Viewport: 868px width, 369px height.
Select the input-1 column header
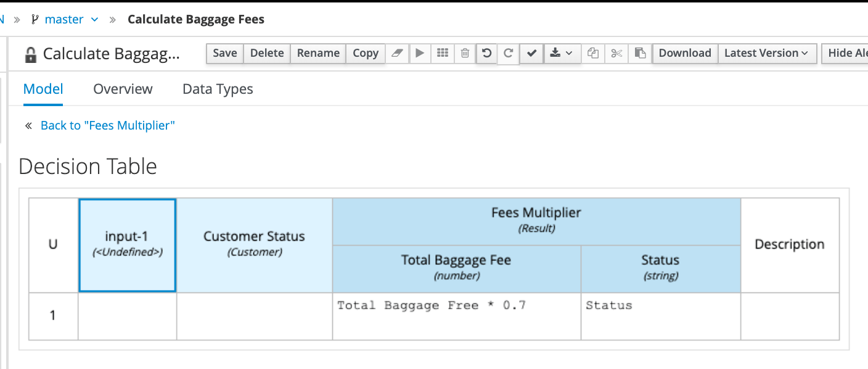(126, 244)
